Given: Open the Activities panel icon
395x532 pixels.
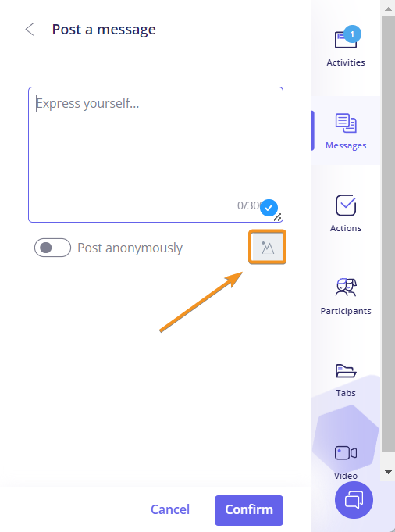Looking at the screenshot, I should tap(346, 40).
